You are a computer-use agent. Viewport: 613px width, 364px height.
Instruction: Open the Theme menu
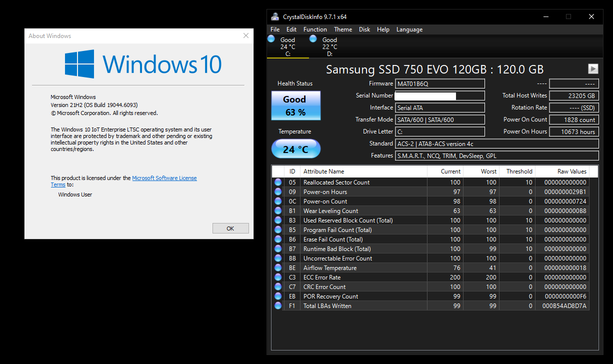click(x=343, y=29)
